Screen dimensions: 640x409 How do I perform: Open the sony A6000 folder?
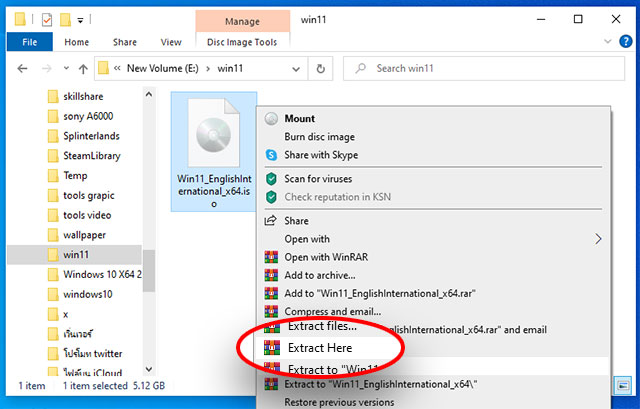(x=88, y=116)
